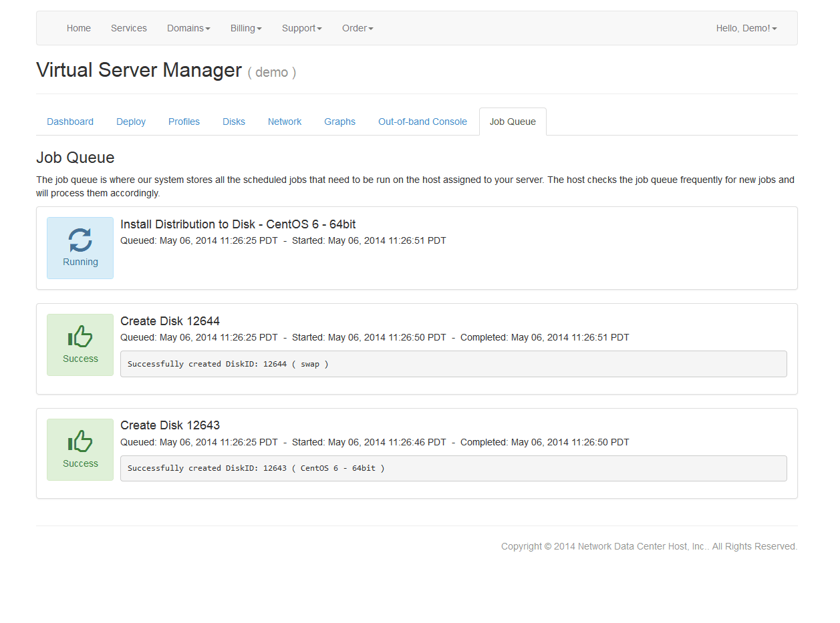Open the Order dropdown menu

358,28
